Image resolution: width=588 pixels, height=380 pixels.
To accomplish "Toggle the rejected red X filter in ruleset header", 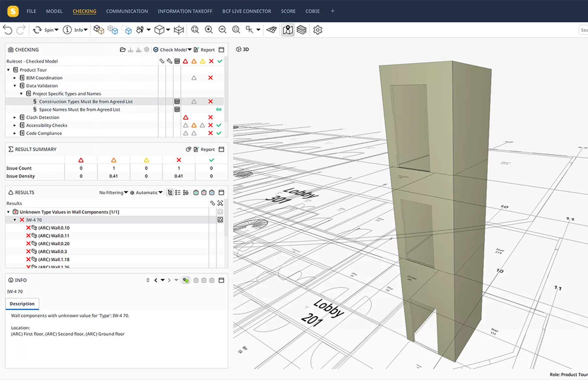I will pos(211,61).
